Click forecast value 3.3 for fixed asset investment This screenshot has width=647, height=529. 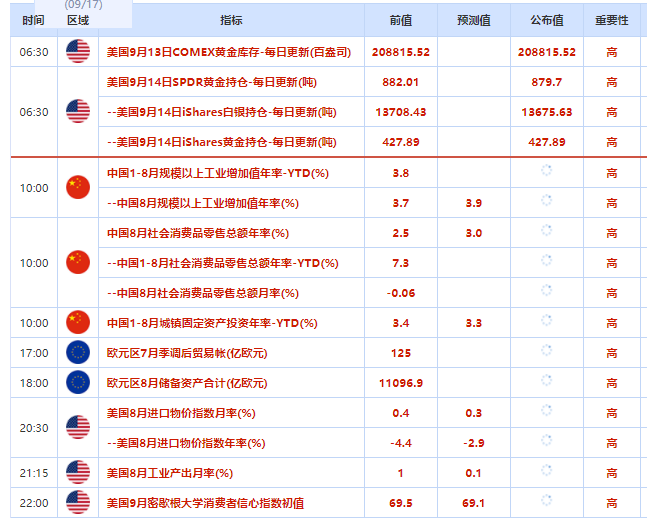[x=474, y=323]
